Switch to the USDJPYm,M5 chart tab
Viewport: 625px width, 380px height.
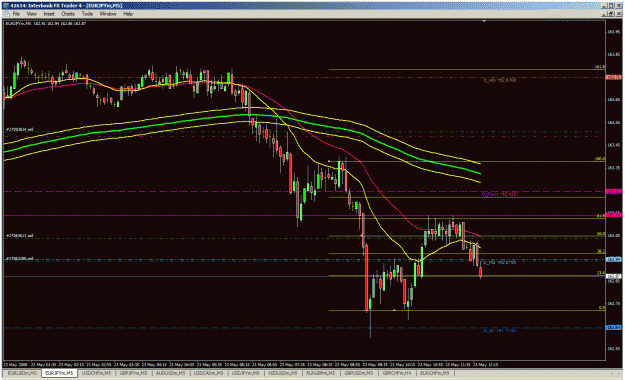click(246, 373)
